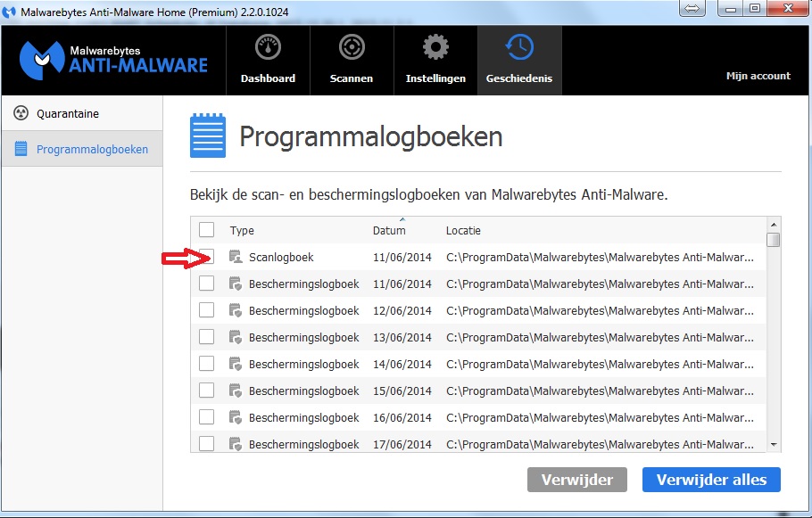Click the log list vertical scrollbar thumb
812x518 pixels.
[774, 239]
